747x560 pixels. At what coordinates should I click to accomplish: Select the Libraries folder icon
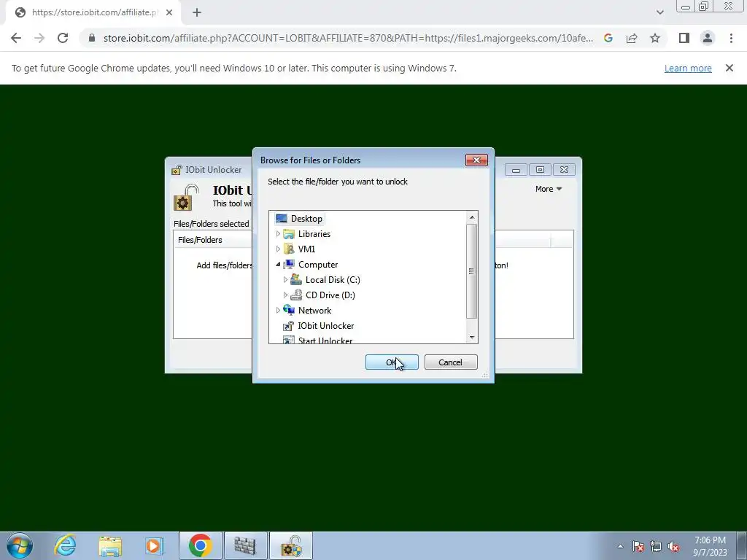pos(289,234)
